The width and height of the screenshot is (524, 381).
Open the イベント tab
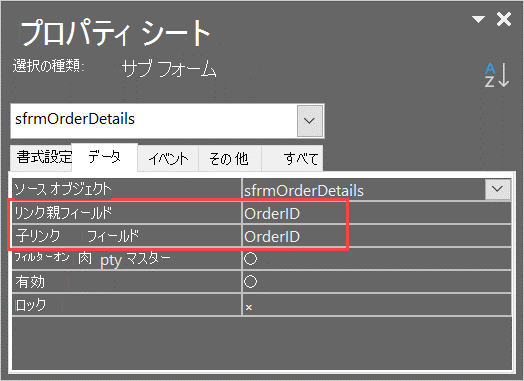pos(168,158)
